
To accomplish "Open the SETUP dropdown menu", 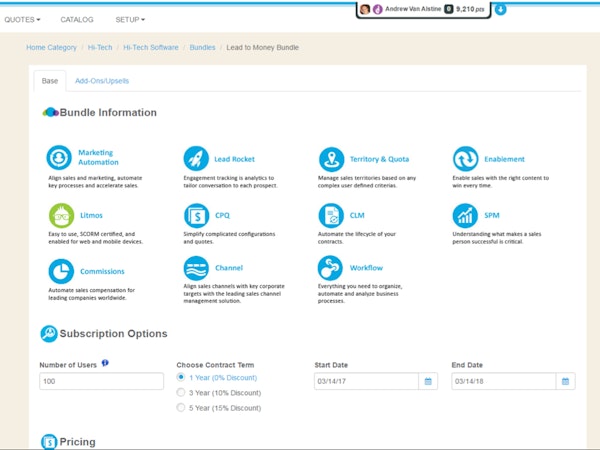I will click(130, 20).
